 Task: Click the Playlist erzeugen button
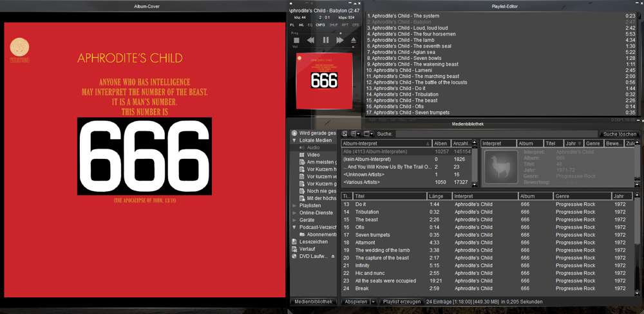tap(401, 301)
